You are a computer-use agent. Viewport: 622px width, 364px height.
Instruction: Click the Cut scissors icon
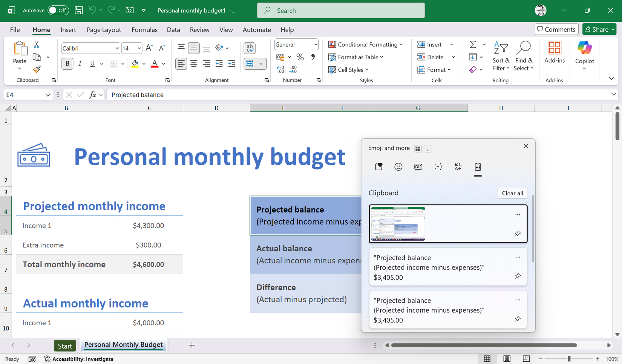click(x=37, y=45)
